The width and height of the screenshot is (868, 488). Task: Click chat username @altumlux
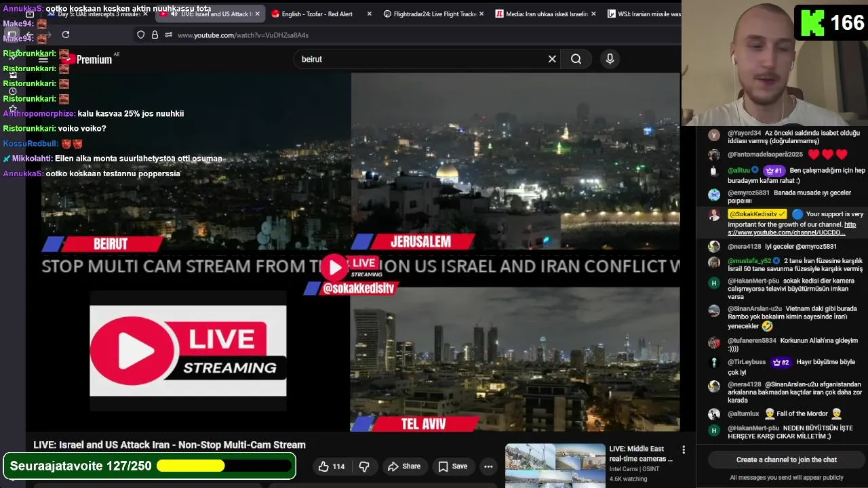tap(743, 413)
